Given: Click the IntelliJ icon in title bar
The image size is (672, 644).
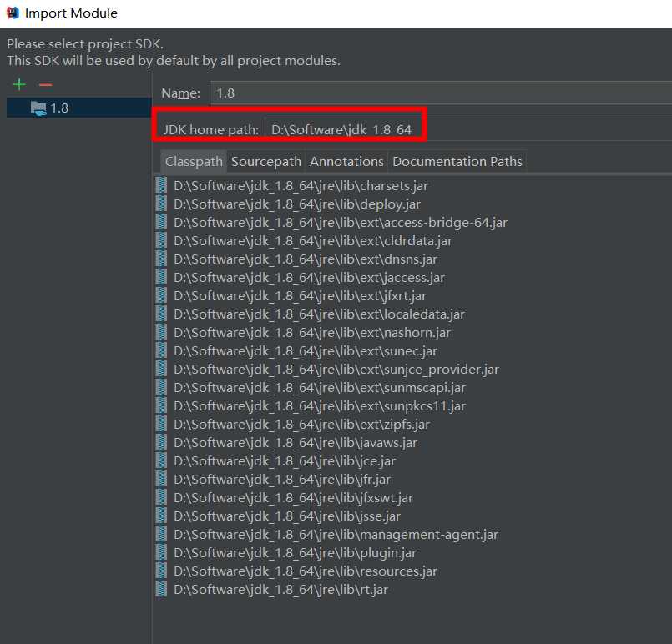Looking at the screenshot, I should 13,13.
